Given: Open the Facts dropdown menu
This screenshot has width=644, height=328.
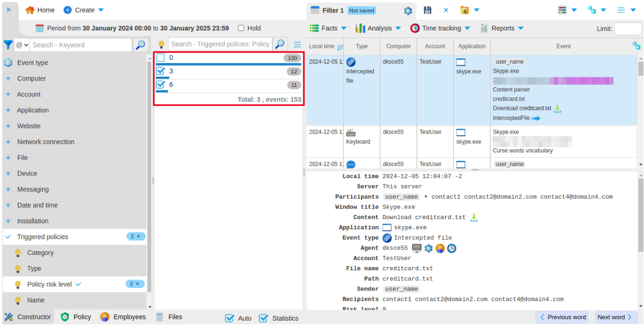Looking at the screenshot, I should click(x=328, y=28).
